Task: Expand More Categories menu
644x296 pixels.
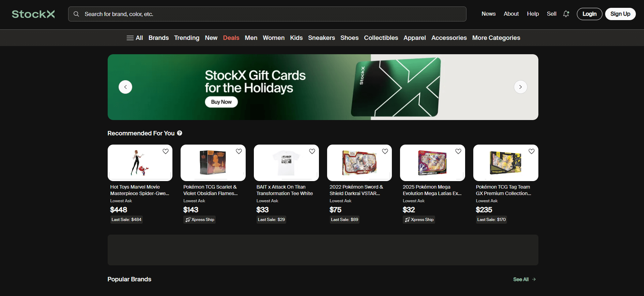Action: (x=496, y=38)
